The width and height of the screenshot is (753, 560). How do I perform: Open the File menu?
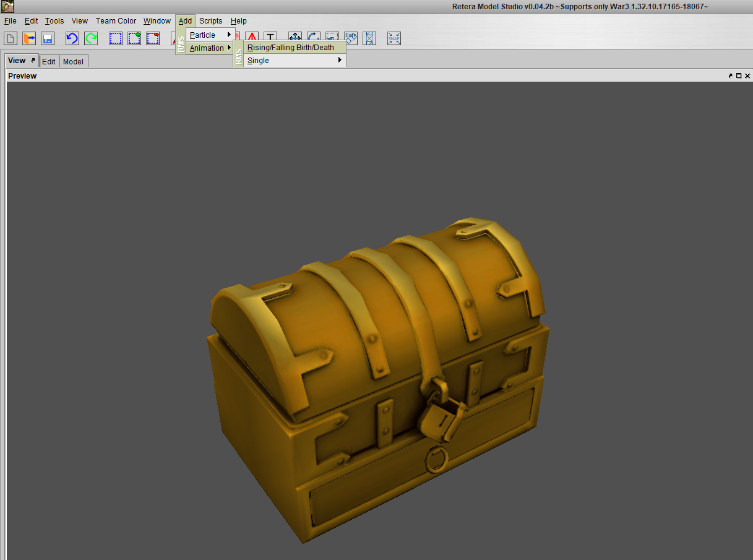[x=10, y=21]
